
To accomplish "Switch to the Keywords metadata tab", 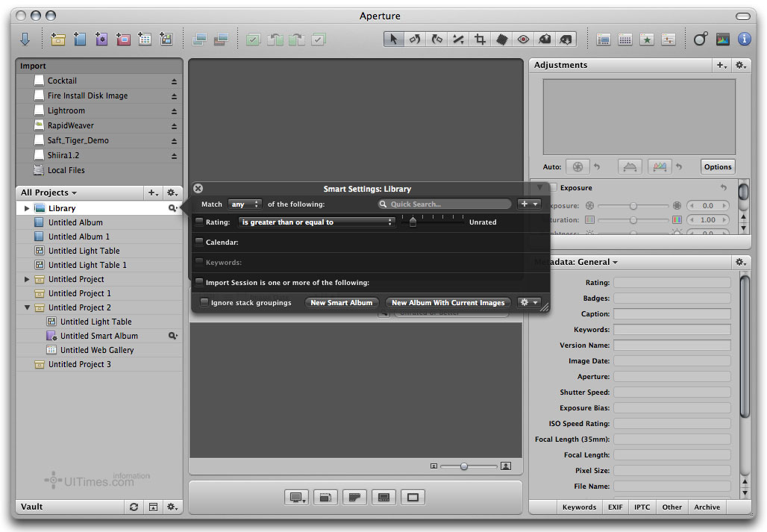I will pyautogui.click(x=579, y=507).
